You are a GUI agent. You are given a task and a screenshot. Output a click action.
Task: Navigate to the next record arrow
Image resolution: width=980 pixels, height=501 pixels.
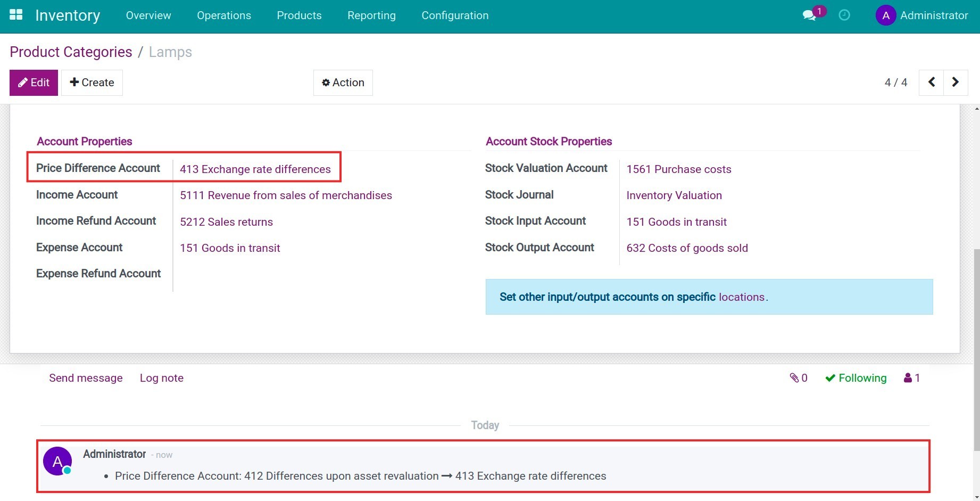click(956, 82)
